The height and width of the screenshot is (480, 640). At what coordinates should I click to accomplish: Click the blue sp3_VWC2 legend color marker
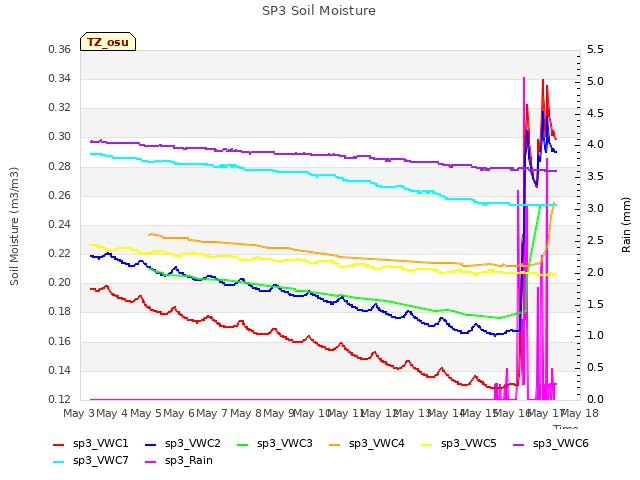pyautogui.click(x=151, y=445)
